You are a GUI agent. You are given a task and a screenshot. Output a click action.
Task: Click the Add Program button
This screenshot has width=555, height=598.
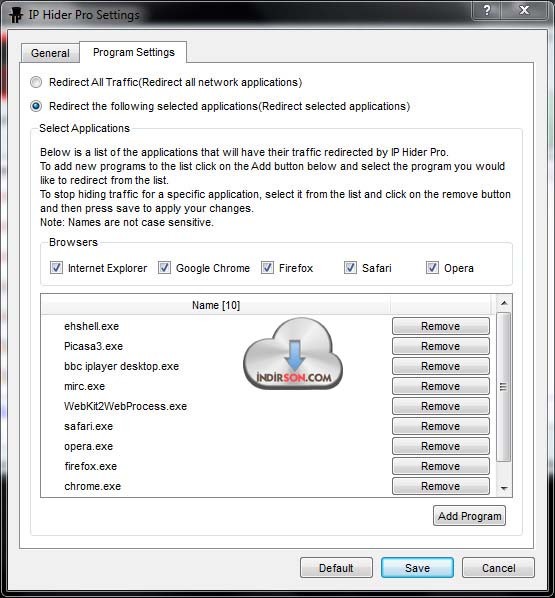coord(469,516)
